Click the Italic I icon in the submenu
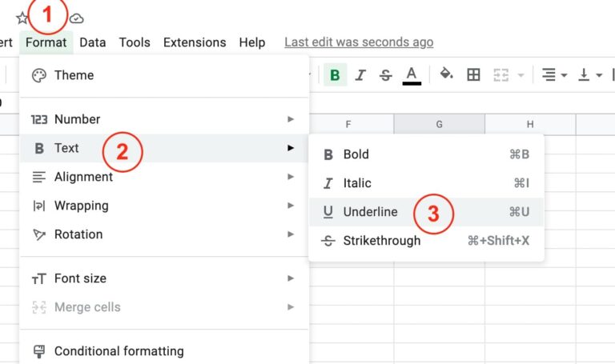 [x=328, y=183]
